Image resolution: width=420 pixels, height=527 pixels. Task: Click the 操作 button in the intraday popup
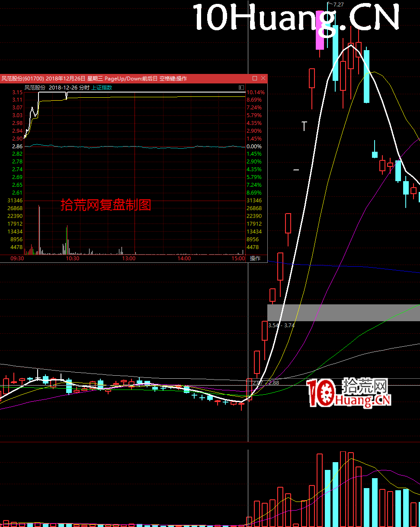pos(255,258)
